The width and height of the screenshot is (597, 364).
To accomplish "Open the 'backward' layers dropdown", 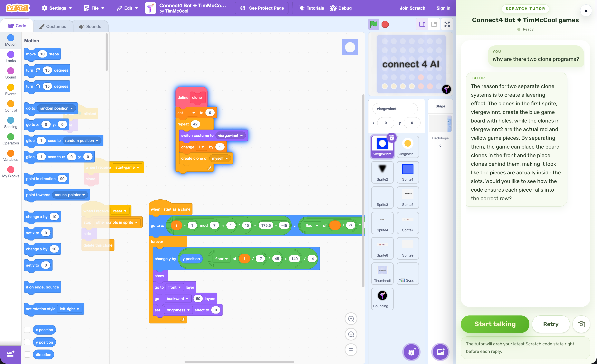I will pos(177,299).
